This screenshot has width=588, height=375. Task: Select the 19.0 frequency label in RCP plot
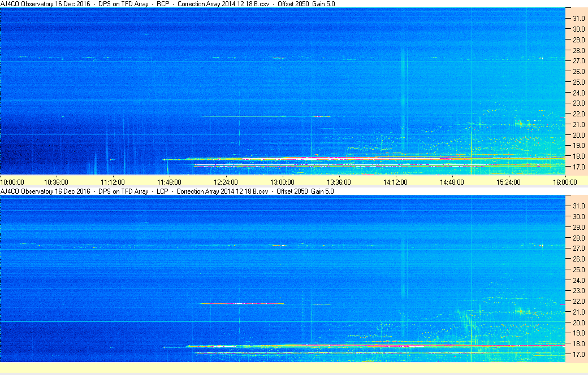point(578,145)
